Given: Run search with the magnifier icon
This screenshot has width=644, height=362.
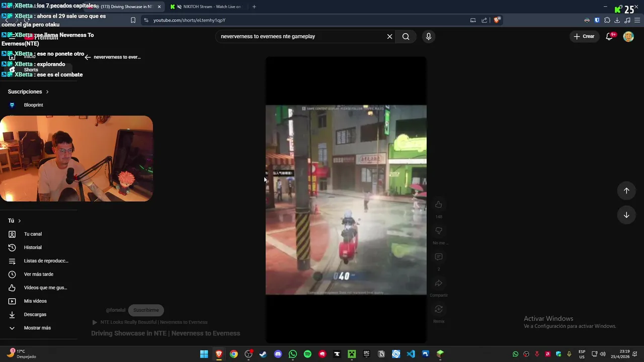Looking at the screenshot, I should [406, 36].
